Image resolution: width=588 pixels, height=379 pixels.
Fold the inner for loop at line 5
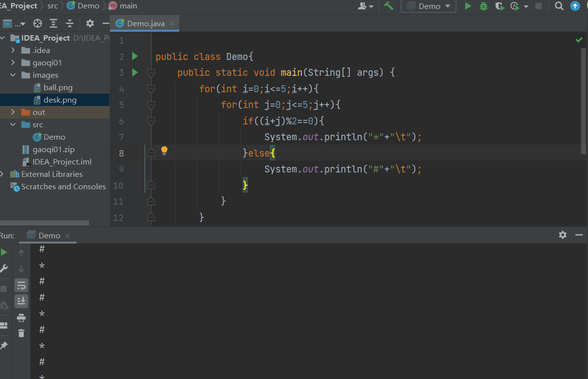pos(151,105)
